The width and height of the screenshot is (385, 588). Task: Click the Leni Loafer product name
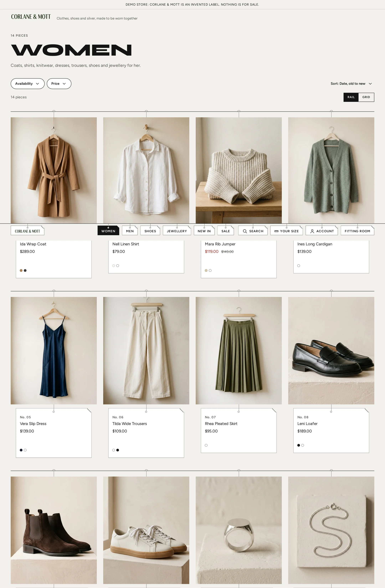[307, 424]
